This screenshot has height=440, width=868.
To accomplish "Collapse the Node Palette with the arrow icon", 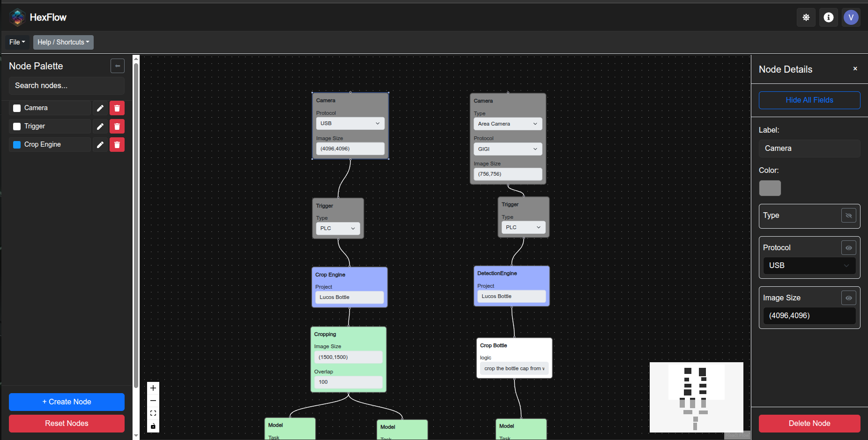I will [x=117, y=66].
